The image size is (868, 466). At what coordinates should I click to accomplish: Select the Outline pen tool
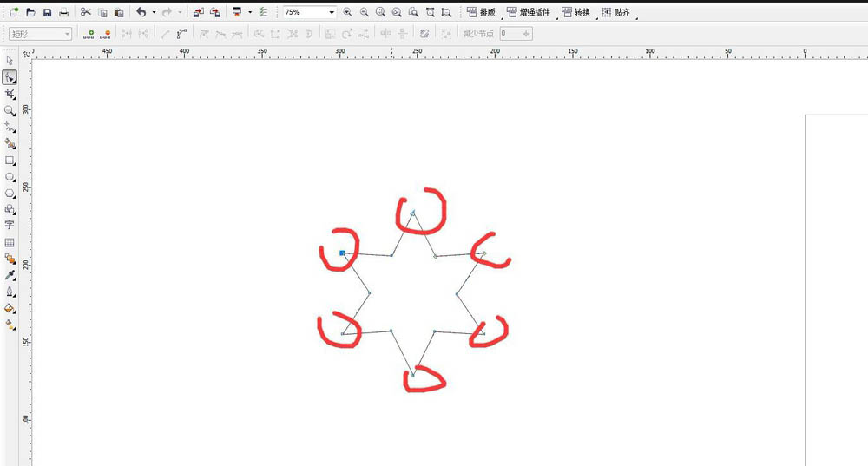click(10, 292)
